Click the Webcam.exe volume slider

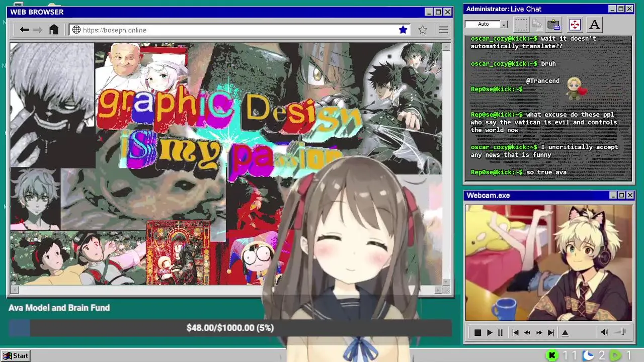[x=620, y=332]
